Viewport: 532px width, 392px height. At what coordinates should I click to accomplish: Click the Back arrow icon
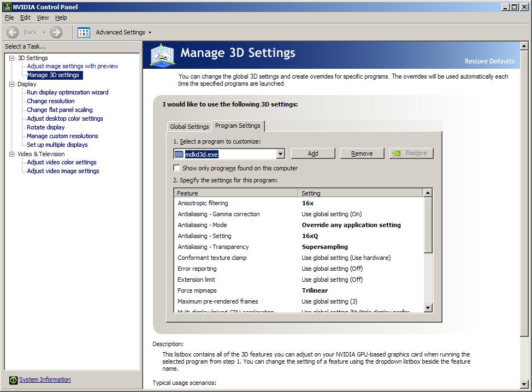(x=13, y=32)
